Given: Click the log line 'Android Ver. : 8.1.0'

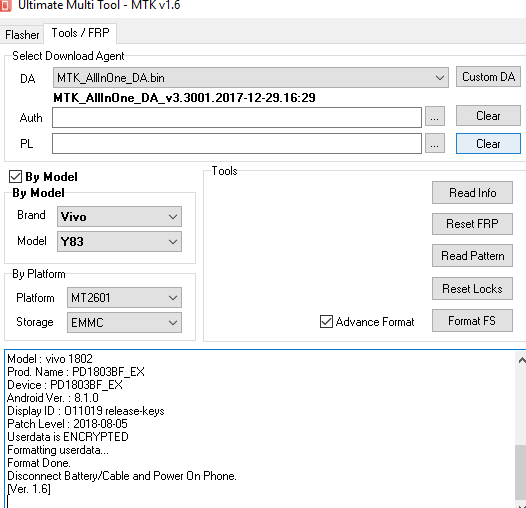Looking at the screenshot, I should (53, 398).
